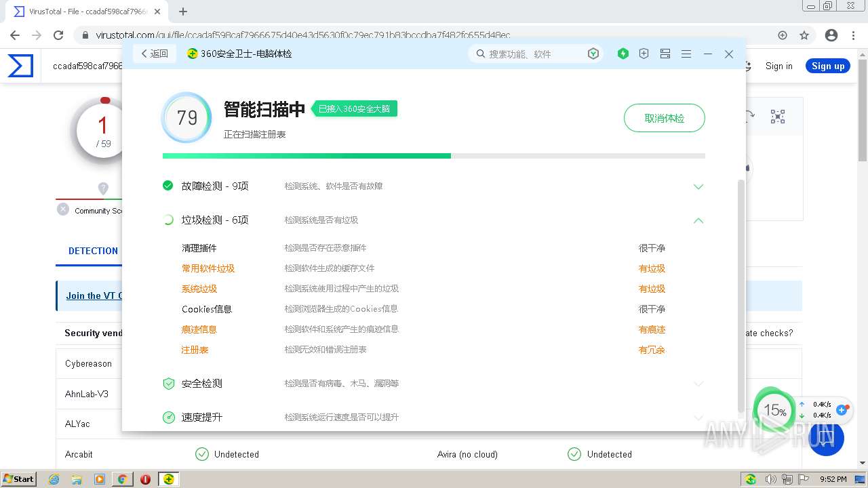The height and width of the screenshot is (488, 868).
Task: Click the loading spinner beside 垃圾检测
Action: 168,220
